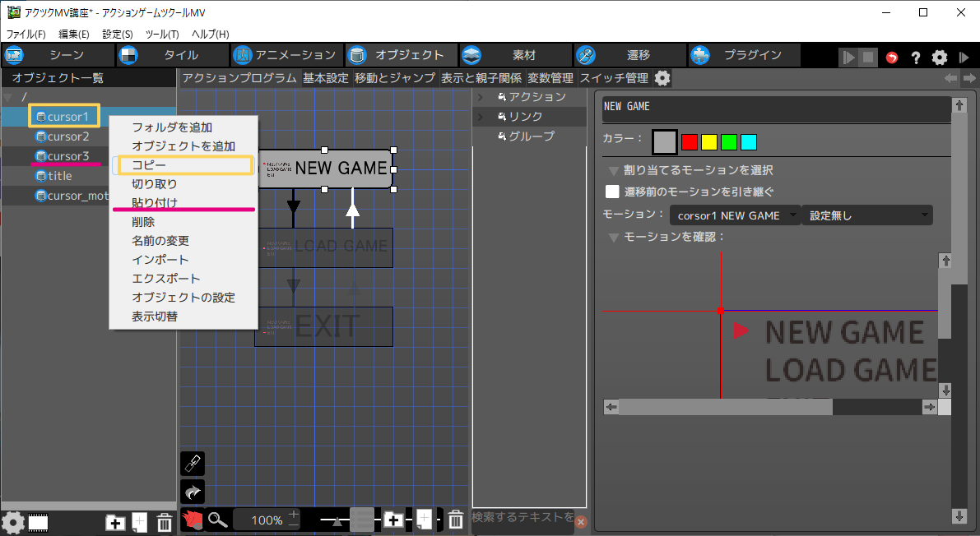980x536 pixels.
Task: Pick the red color swatch
Action: pyautogui.click(x=690, y=142)
